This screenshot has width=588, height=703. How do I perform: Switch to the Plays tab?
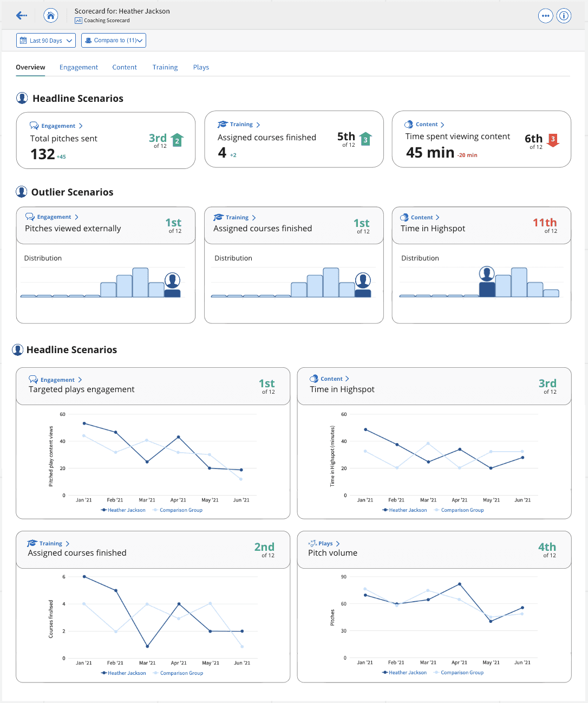pyautogui.click(x=201, y=67)
